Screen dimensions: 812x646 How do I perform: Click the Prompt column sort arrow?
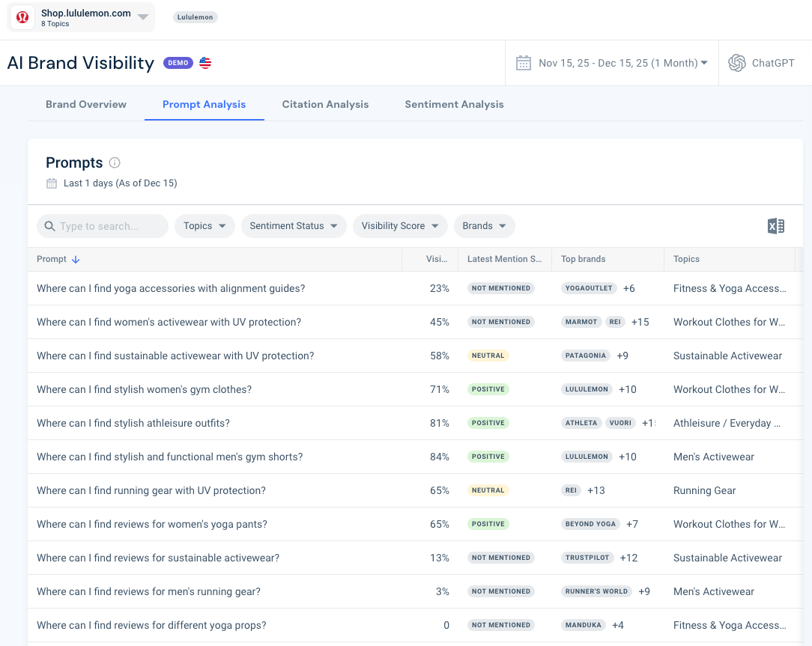pyautogui.click(x=76, y=260)
